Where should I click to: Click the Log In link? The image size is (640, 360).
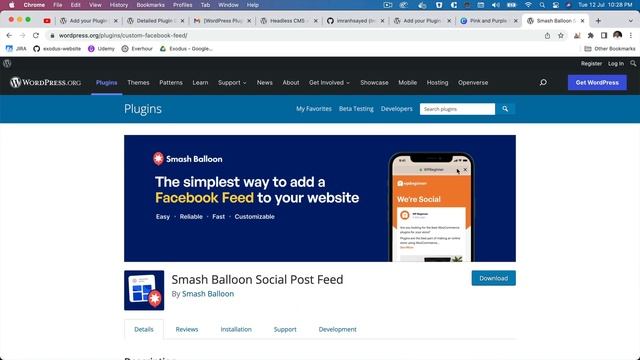tap(616, 63)
